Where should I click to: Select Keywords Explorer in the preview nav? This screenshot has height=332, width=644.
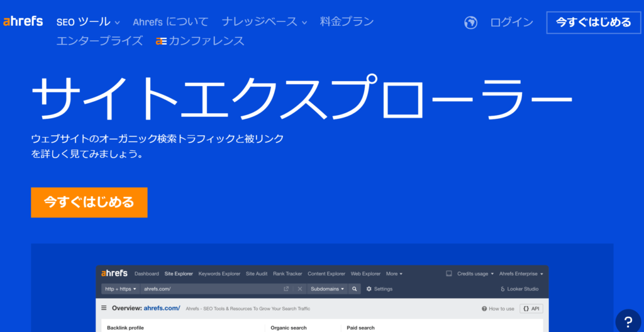[219, 274]
